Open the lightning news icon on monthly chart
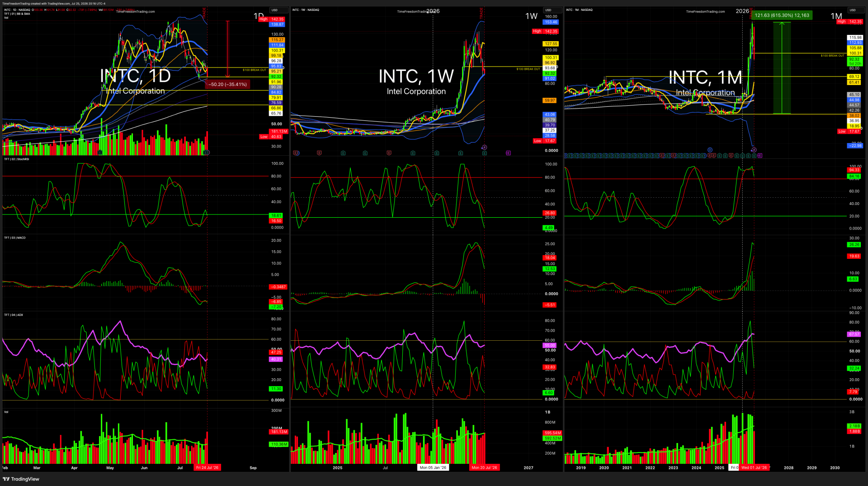Viewport: 868px width, 486px height. click(x=754, y=150)
